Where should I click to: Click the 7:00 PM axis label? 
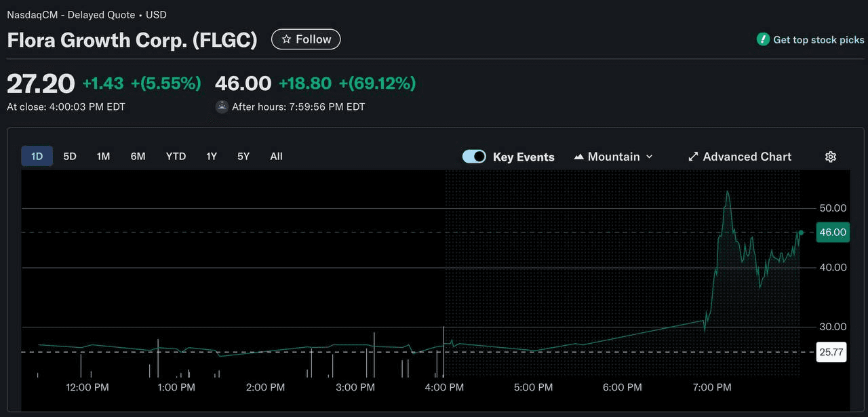click(712, 387)
